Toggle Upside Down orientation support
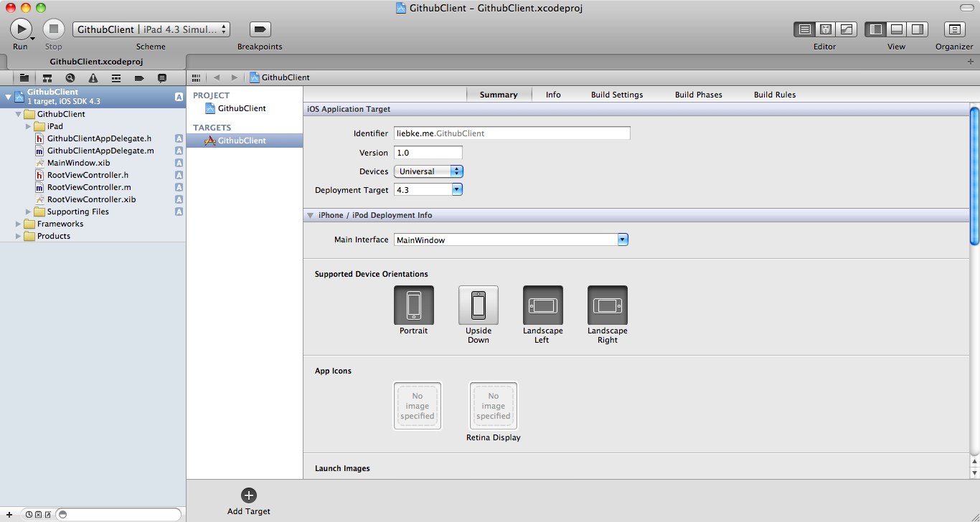 pyautogui.click(x=479, y=305)
